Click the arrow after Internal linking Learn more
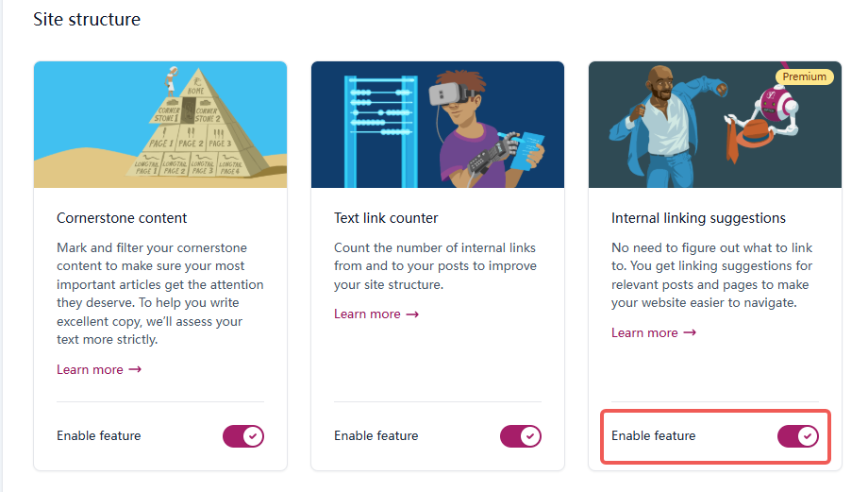The width and height of the screenshot is (868, 492). [690, 332]
